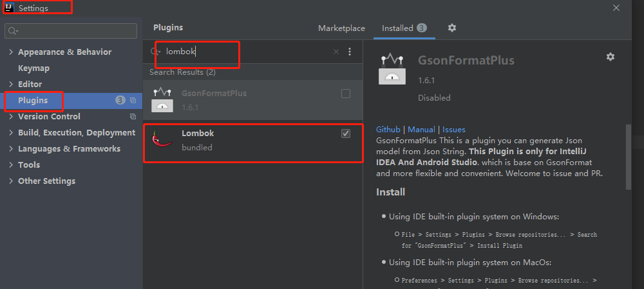Click the plugin description scrollbar

pos(629,157)
